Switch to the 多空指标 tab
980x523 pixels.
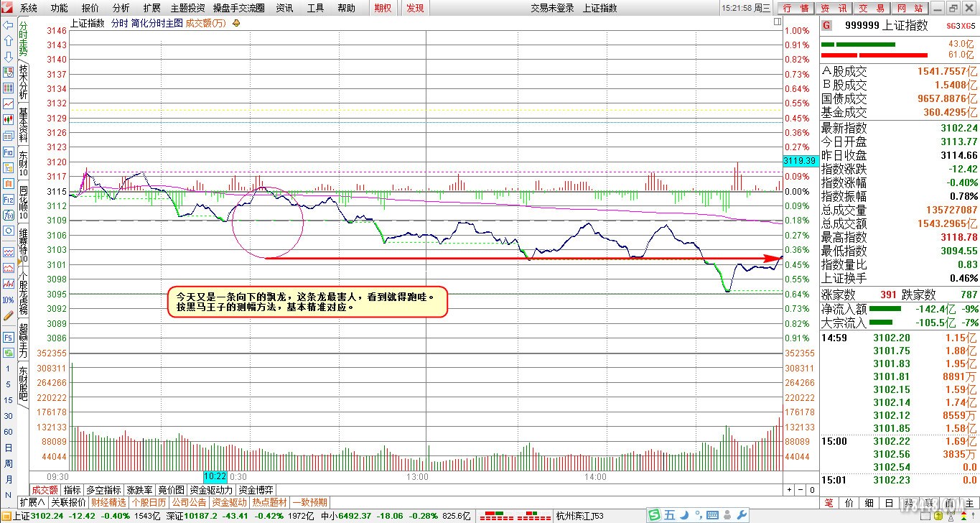coord(103,490)
